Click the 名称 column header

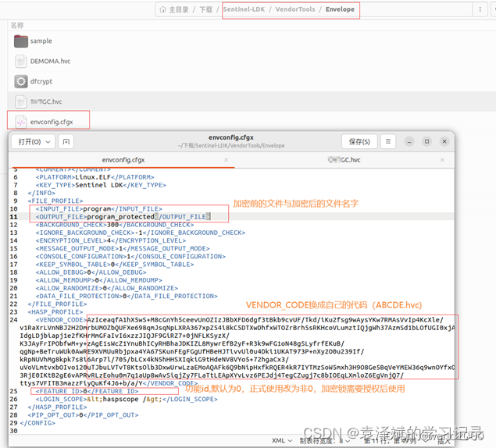click(17, 25)
